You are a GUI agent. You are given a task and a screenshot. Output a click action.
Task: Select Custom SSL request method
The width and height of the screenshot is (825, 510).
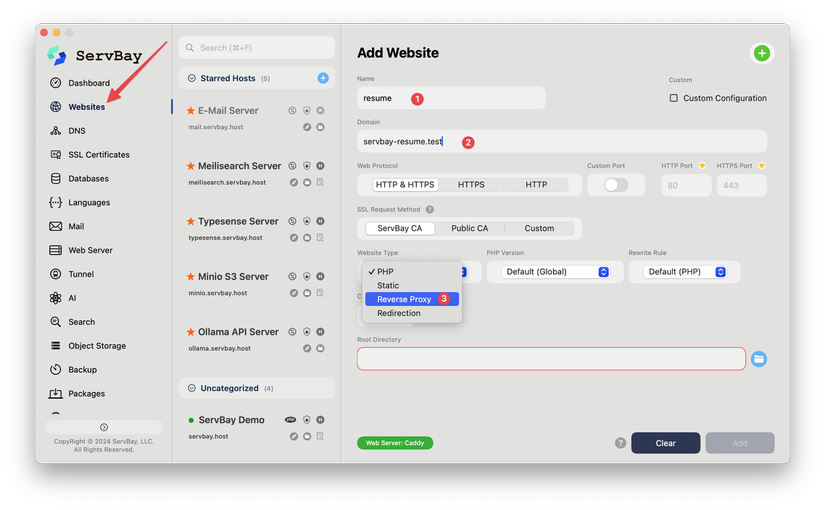click(539, 228)
